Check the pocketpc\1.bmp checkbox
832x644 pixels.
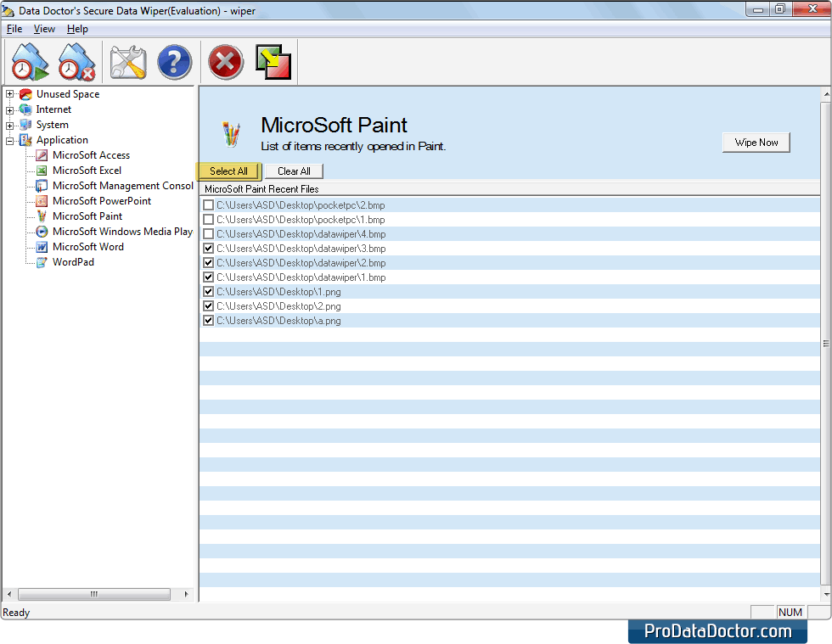209,219
